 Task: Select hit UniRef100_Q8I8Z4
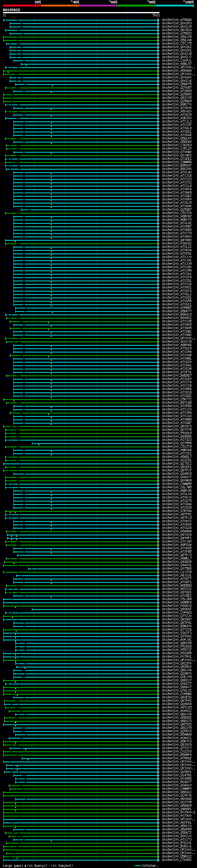pyautogui.click(x=176, y=30)
